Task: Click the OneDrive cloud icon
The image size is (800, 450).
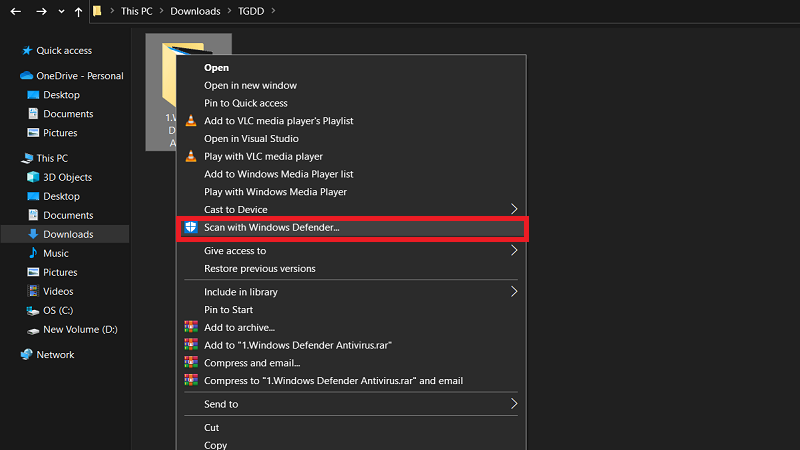Action: click(x=26, y=75)
